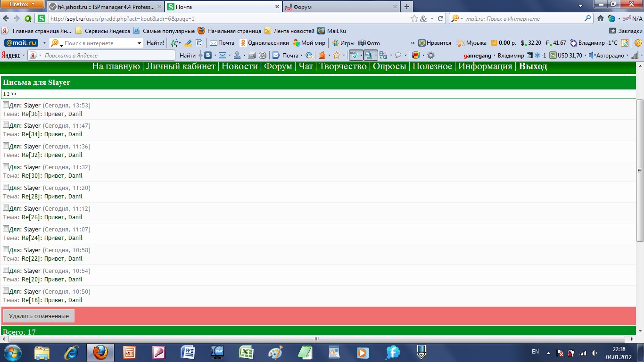Open Internet Explorer from the taskbar
The image size is (644, 362).
tap(71, 352)
